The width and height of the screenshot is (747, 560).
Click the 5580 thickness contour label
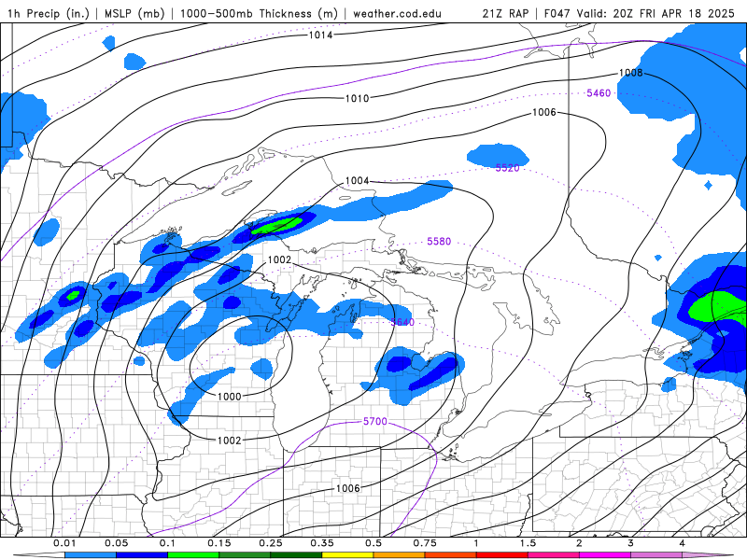click(439, 242)
